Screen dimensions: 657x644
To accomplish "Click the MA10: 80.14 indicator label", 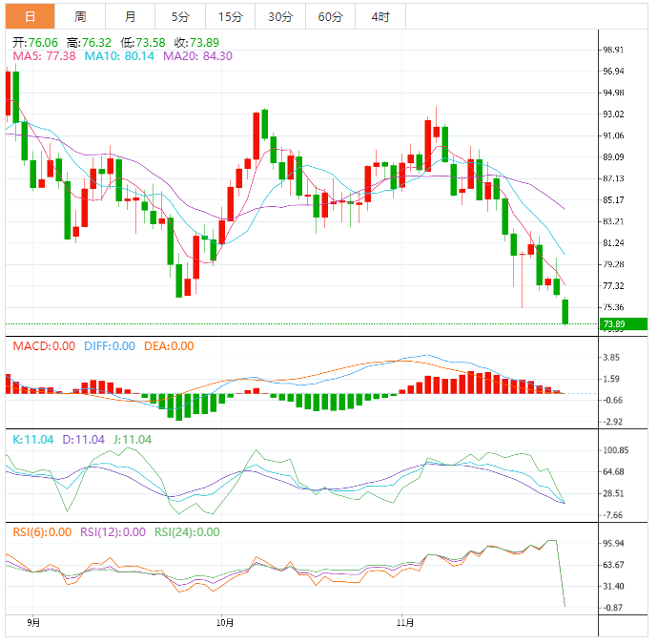I will 120,56.
